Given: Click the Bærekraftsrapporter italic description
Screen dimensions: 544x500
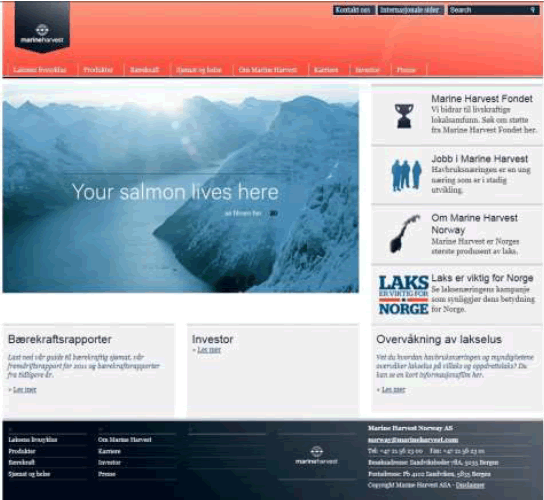Looking at the screenshot, I should pyautogui.click(x=84, y=366).
